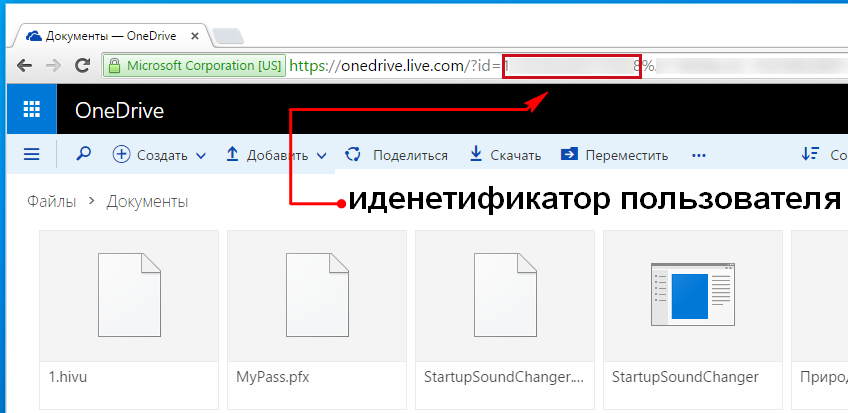The height and width of the screenshot is (413, 848).
Task: Click the MyPass.pfx file name
Action: [x=273, y=377]
